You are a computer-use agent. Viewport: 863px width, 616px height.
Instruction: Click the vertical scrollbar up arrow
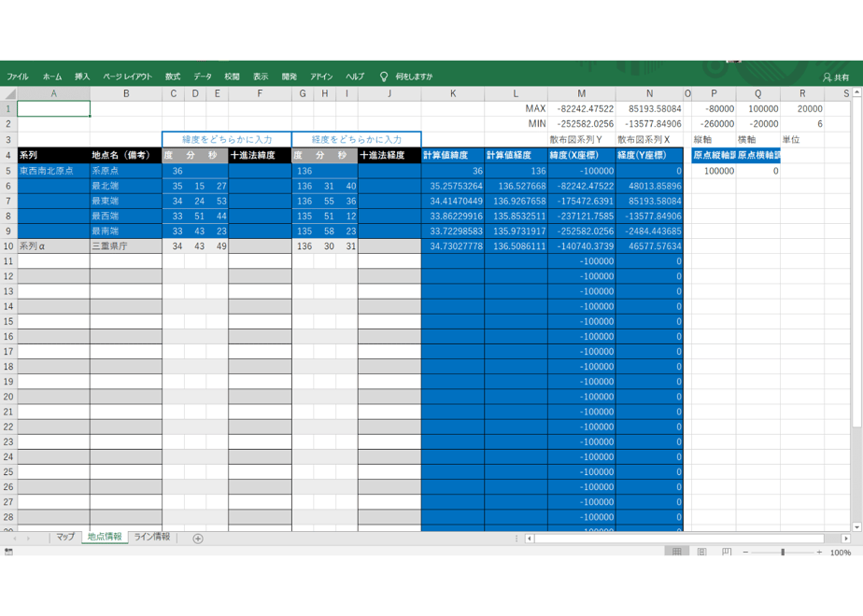point(857,92)
